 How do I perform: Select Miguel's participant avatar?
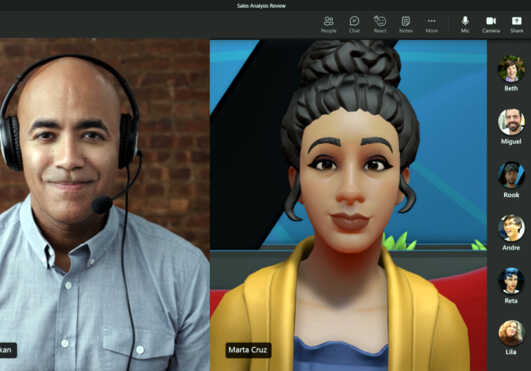point(511,122)
